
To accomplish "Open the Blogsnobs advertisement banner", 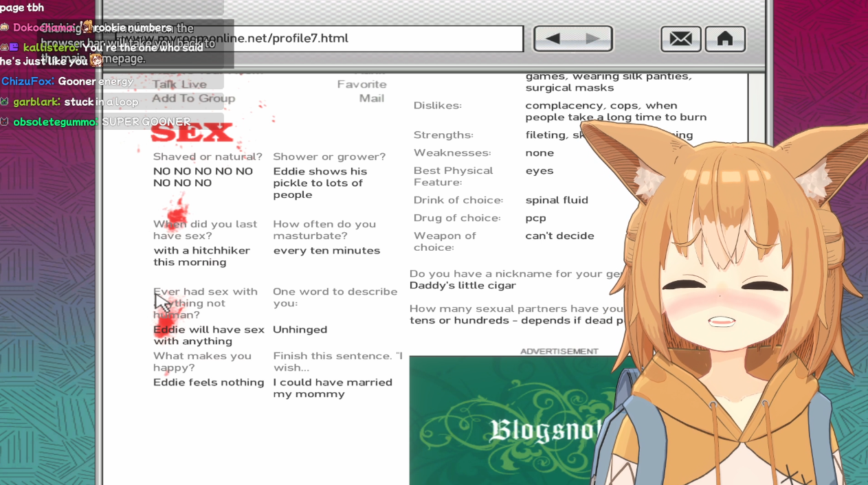I will coord(512,420).
